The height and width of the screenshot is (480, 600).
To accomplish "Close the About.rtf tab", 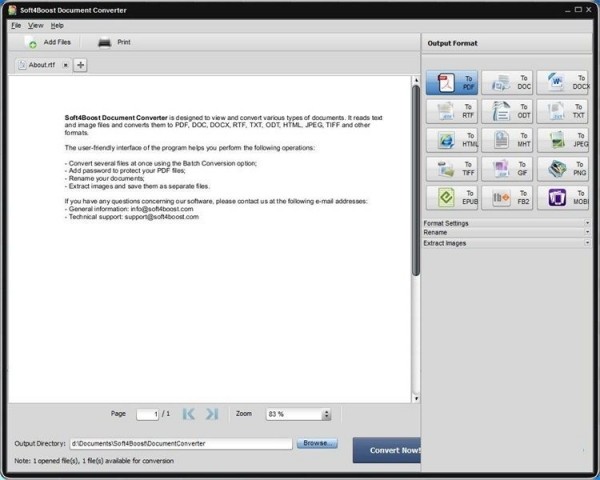I will (x=66, y=65).
